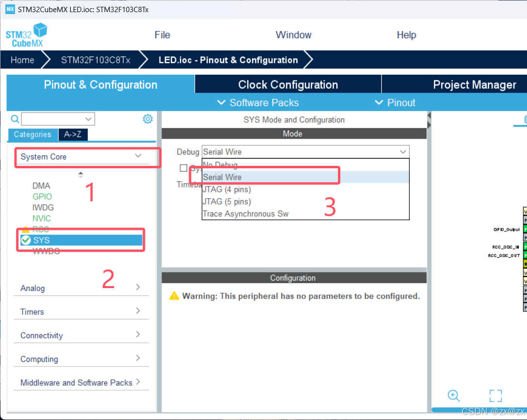Select the Categories tab

click(32, 134)
